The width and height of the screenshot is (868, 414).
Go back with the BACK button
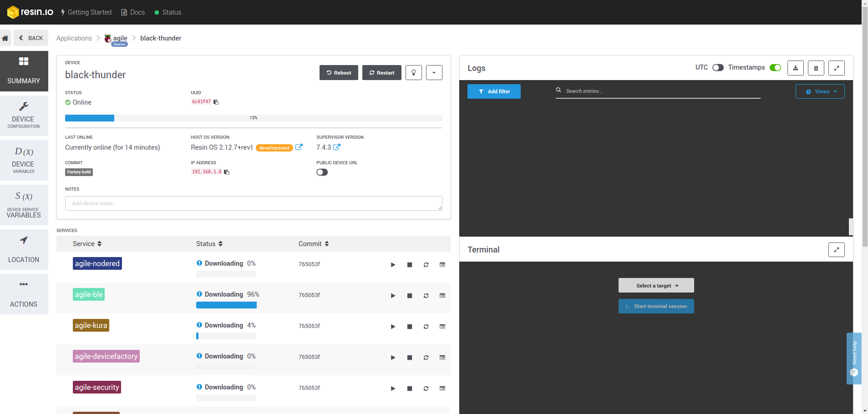[x=31, y=38]
